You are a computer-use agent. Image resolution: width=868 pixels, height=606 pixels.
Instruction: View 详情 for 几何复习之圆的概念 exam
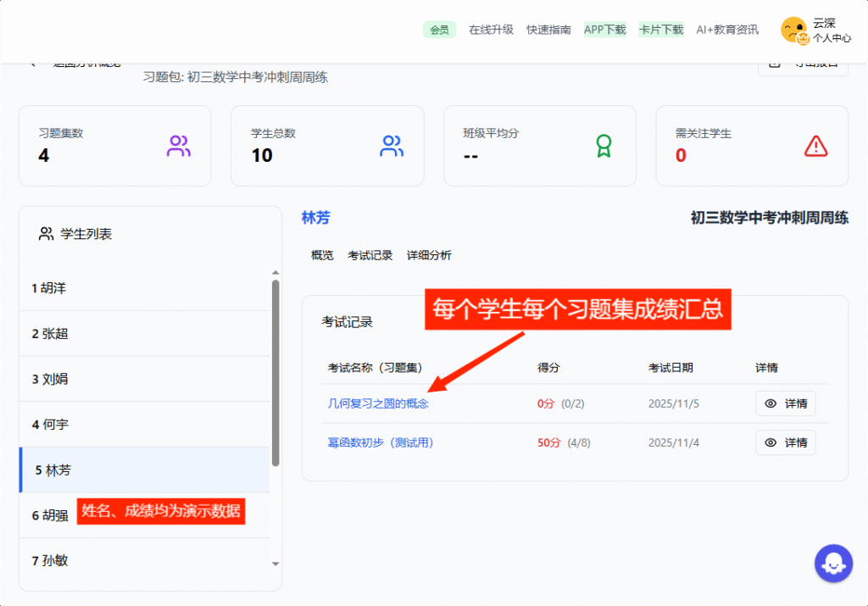click(786, 403)
